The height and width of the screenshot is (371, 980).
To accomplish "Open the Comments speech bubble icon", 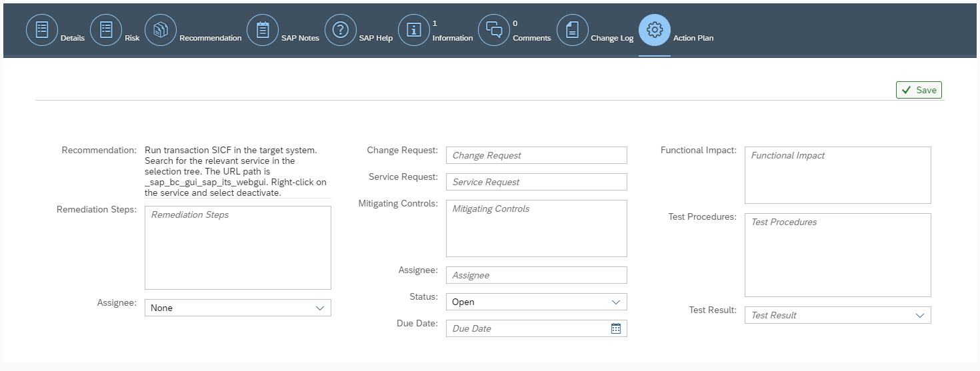I will pos(494,30).
